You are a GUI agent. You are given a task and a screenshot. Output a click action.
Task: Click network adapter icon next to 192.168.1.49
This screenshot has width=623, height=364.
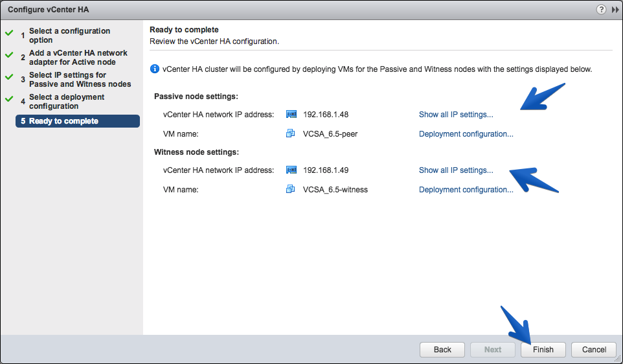click(x=291, y=170)
